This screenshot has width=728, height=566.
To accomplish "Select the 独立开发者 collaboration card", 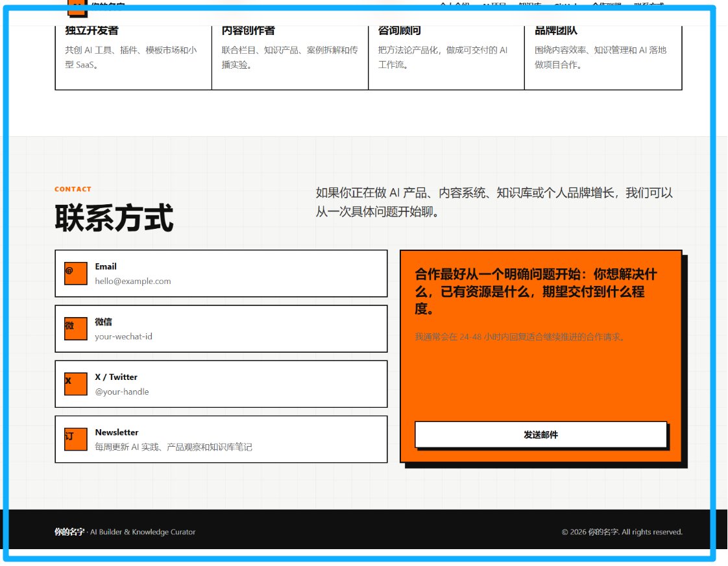I will (x=134, y=55).
